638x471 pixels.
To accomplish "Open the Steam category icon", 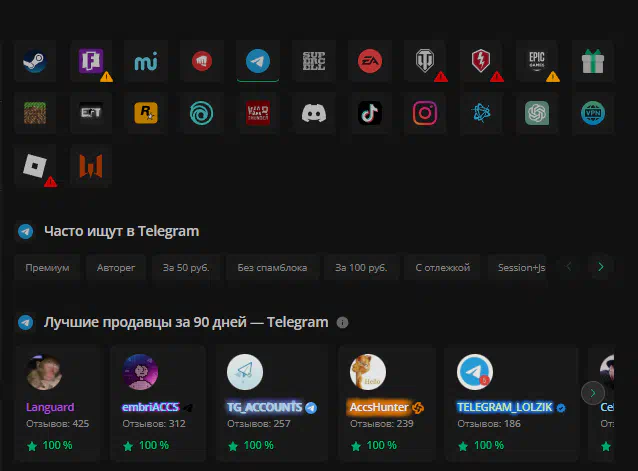I will (x=35, y=61).
